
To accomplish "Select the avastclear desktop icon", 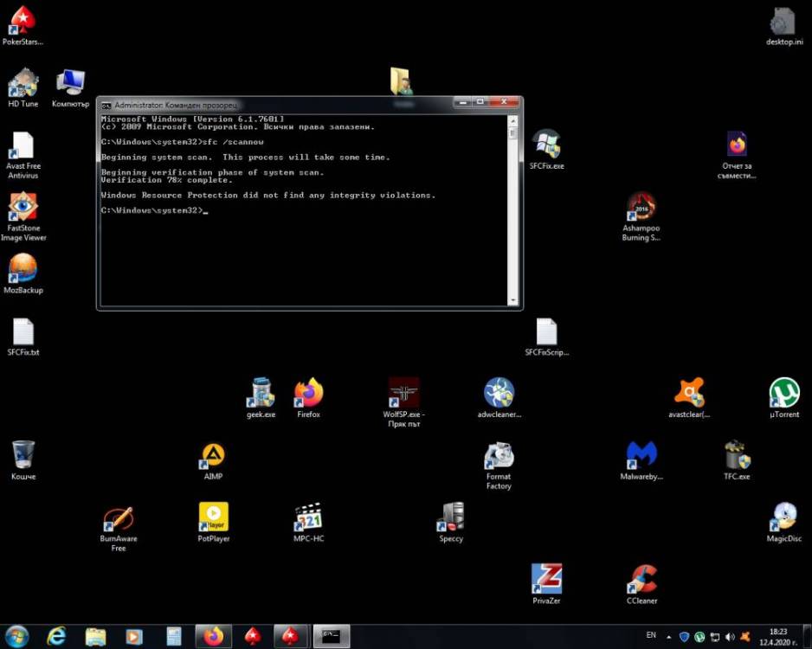I will pos(689,398).
